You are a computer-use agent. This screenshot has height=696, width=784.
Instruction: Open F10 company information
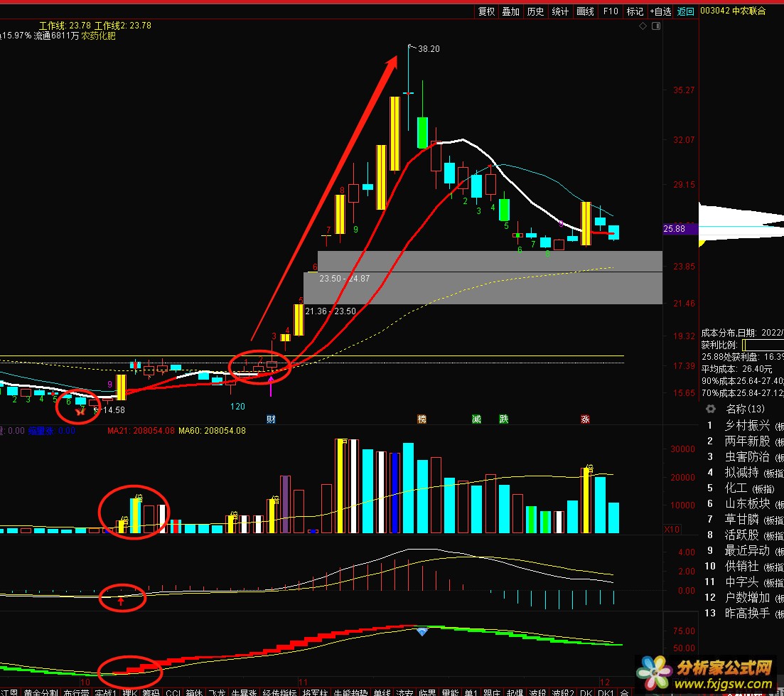click(x=611, y=11)
